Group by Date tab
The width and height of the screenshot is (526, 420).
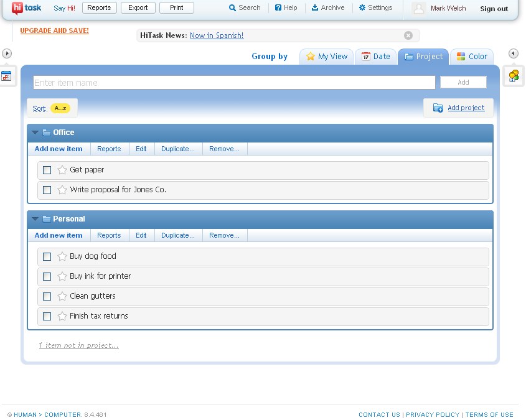[x=375, y=57]
